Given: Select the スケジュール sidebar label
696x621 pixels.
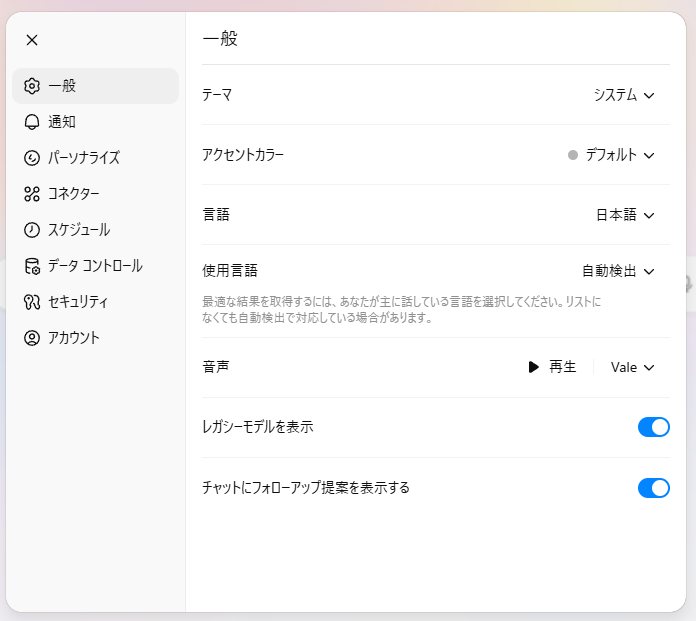Looking at the screenshot, I should coord(79,230).
